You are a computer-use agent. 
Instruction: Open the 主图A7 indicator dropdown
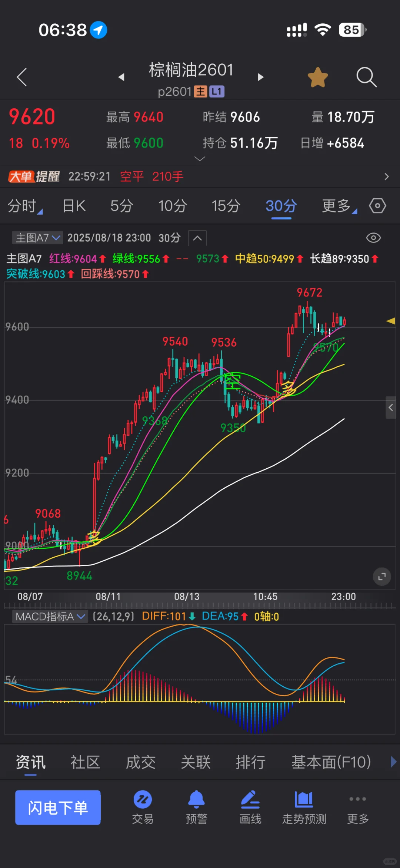37,238
